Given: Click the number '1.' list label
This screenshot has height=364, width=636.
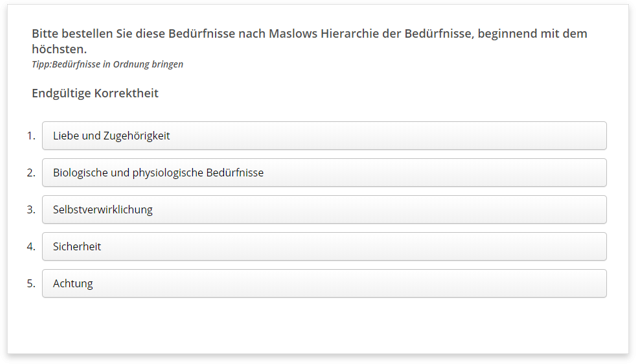Looking at the screenshot, I should coord(31,136).
